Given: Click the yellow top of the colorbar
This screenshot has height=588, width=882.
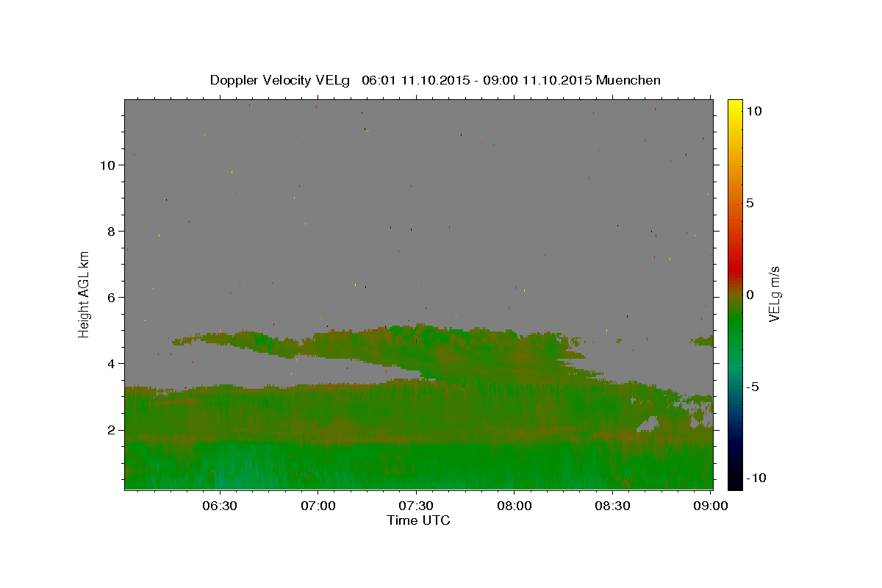Looking at the screenshot, I should click(x=734, y=108).
